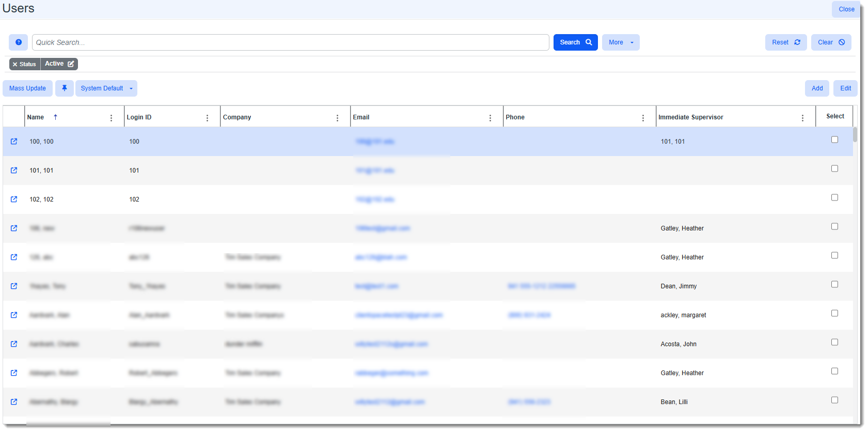Click the Add user button
Viewport: 868px width, 432px height.
817,88
